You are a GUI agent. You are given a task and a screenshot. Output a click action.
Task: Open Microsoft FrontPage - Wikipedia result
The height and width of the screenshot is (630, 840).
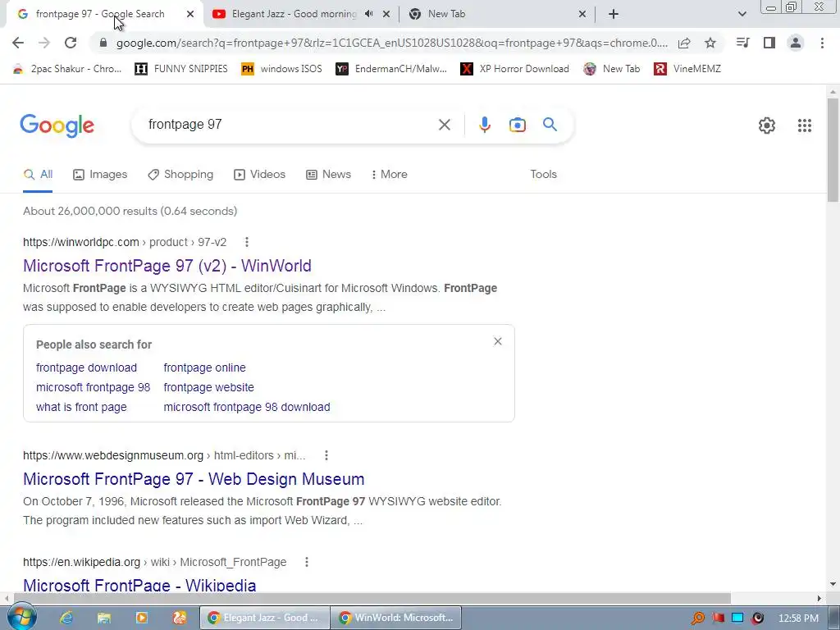139,584
